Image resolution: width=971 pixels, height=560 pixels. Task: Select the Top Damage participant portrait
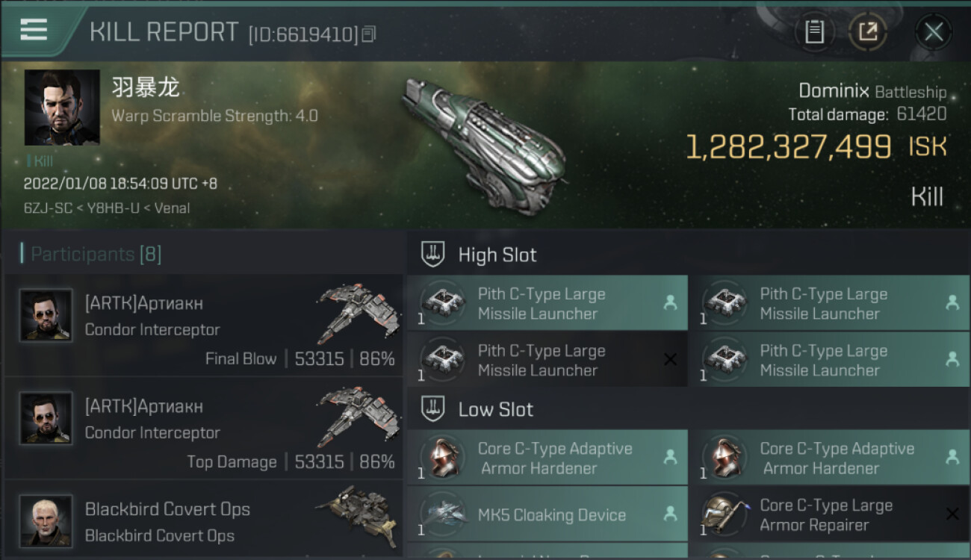pyautogui.click(x=46, y=418)
